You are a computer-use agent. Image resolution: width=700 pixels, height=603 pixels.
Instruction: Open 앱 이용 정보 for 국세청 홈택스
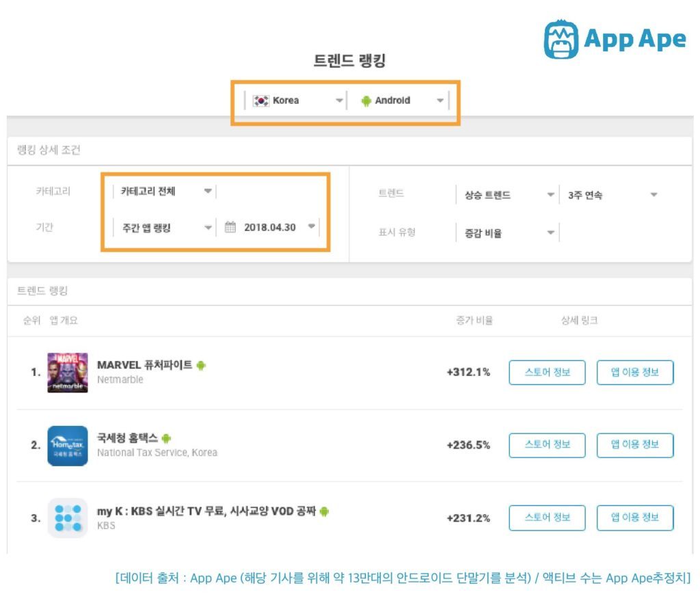point(635,444)
